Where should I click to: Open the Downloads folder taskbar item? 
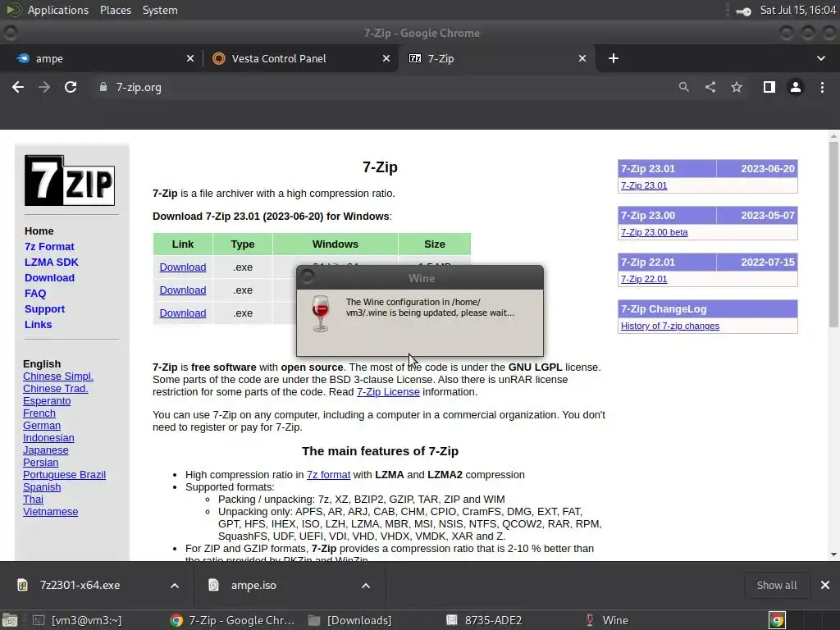point(351,620)
